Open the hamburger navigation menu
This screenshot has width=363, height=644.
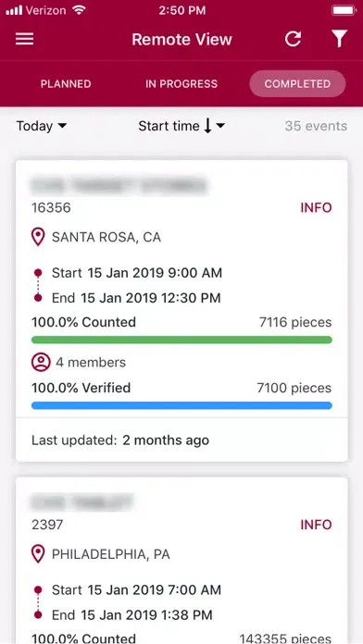click(x=25, y=40)
